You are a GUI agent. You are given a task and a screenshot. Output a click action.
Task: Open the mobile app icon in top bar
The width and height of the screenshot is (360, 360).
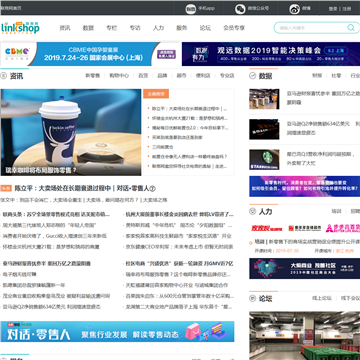click(x=190, y=9)
